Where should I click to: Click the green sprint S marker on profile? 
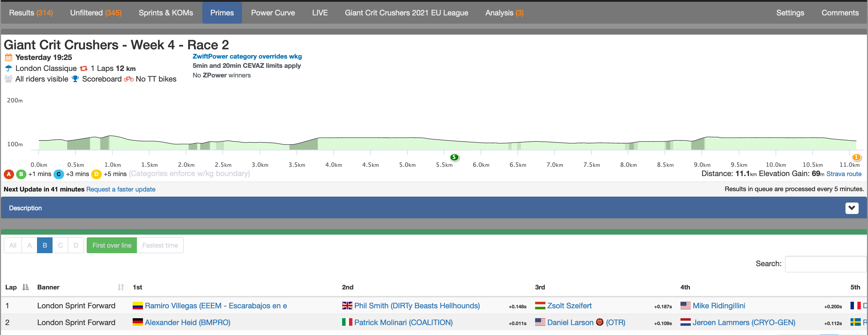pos(454,157)
